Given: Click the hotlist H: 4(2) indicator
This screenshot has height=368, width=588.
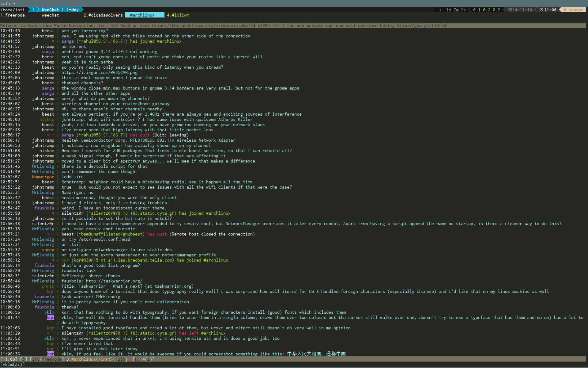Looking at the screenshot, I should (x=144, y=359).
